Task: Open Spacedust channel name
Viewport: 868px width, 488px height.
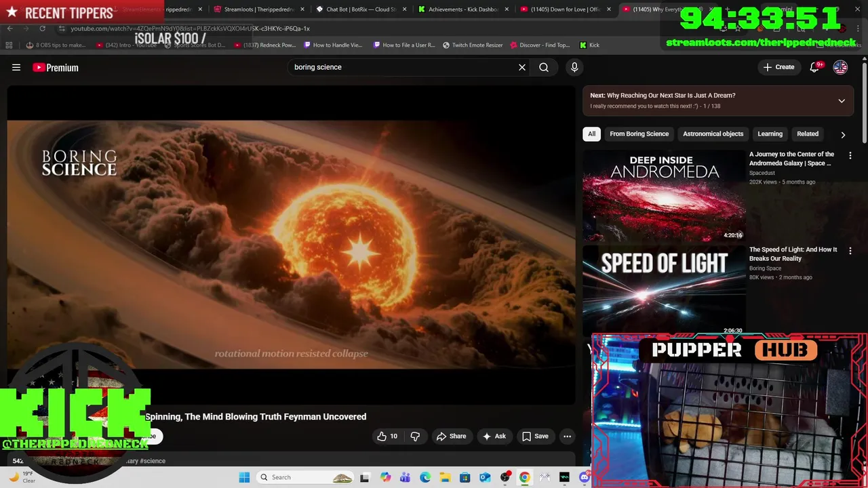Action: 762,173
